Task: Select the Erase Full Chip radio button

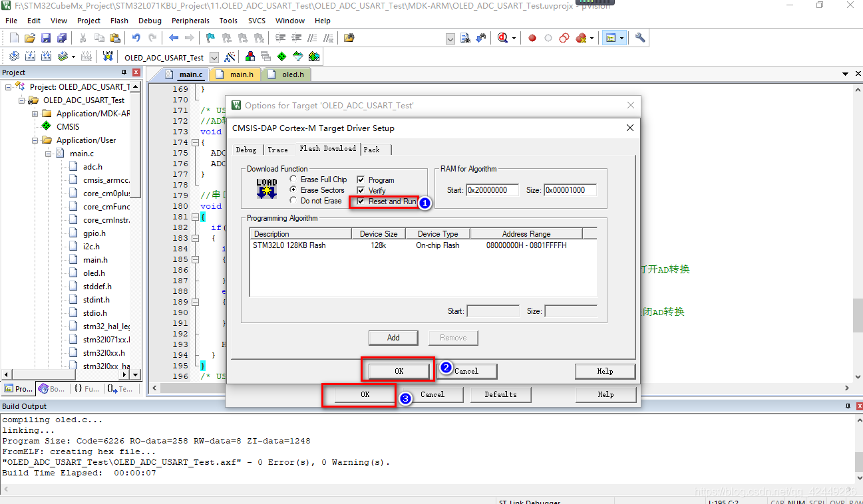Action: pyautogui.click(x=294, y=180)
